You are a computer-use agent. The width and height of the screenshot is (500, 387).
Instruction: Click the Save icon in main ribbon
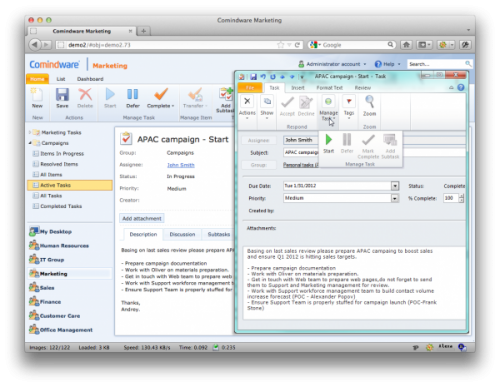coord(62,94)
